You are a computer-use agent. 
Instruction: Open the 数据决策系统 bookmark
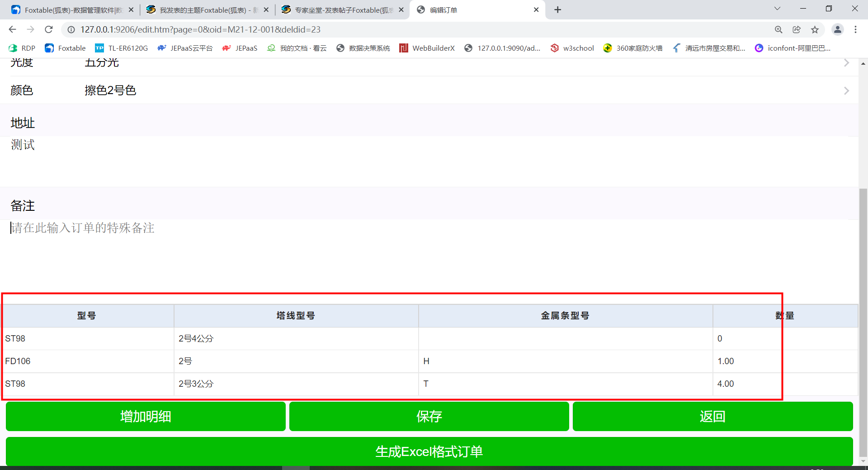pyautogui.click(x=363, y=48)
